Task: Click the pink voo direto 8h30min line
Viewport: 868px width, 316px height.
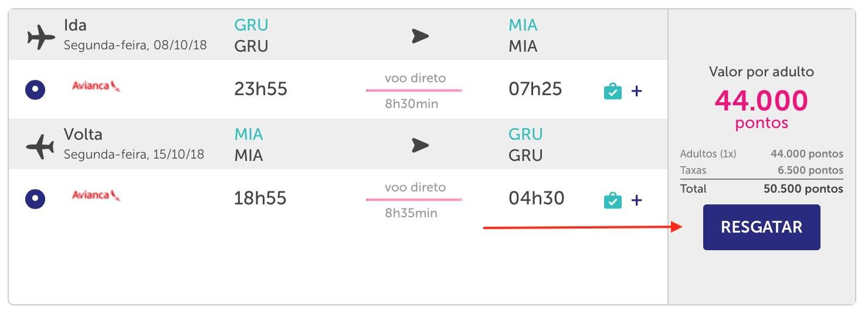Action: tap(414, 90)
